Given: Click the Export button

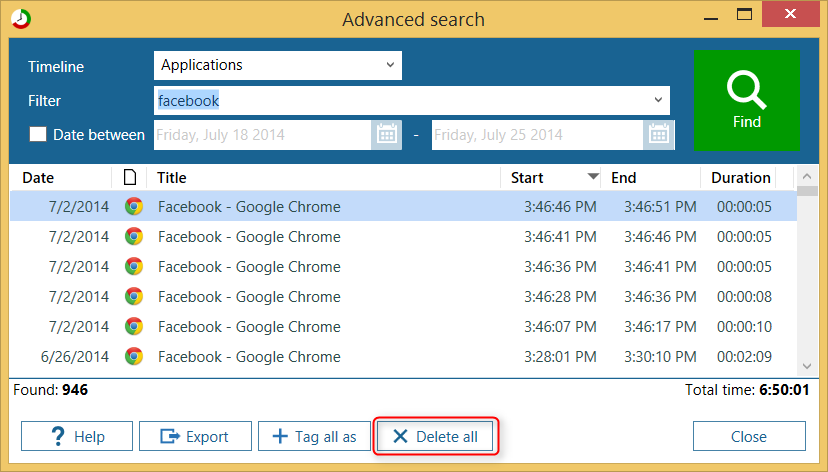Looking at the screenshot, I should [194, 437].
